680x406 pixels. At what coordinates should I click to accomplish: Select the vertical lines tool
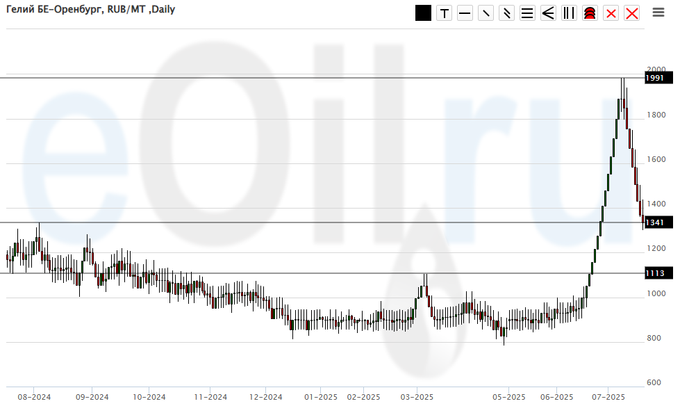tap(569, 13)
